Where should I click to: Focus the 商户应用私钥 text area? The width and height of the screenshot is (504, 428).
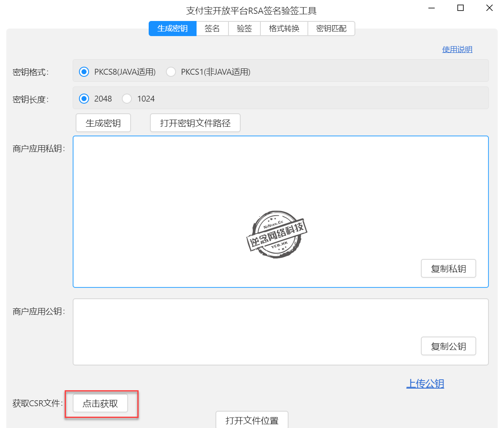pyautogui.click(x=281, y=211)
